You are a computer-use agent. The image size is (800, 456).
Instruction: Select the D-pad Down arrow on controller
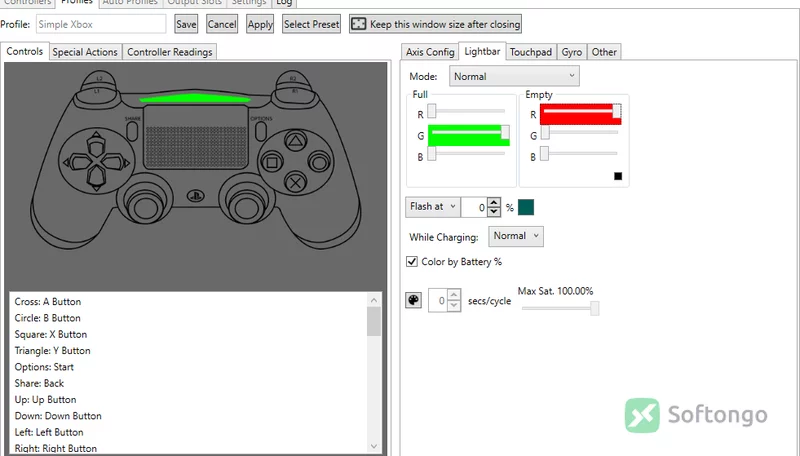pyautogui.click(x=96, y=177)
